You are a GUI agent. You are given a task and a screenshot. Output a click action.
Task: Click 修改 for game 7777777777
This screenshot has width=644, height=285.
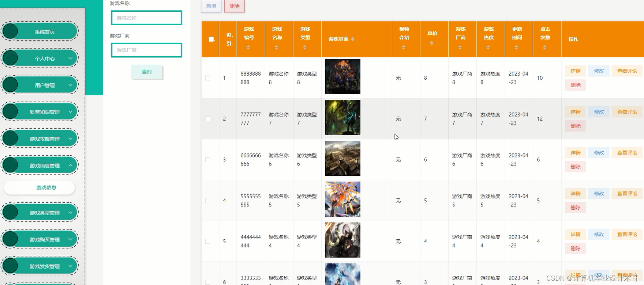599,112
